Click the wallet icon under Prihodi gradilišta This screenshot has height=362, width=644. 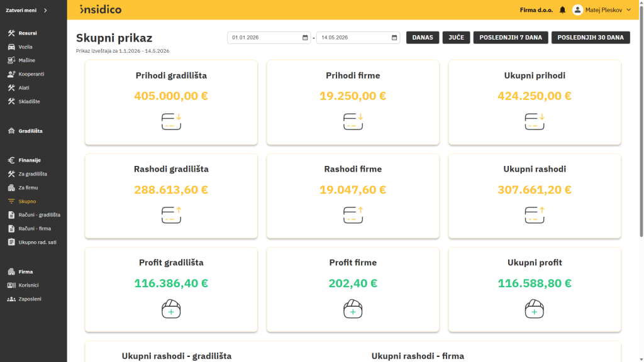(x=171, y=121)
